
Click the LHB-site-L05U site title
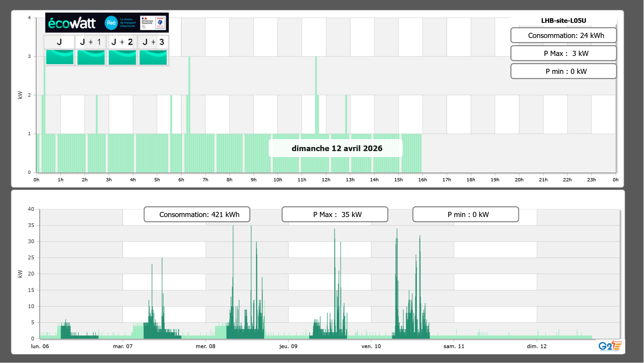[x=563, y=21]
